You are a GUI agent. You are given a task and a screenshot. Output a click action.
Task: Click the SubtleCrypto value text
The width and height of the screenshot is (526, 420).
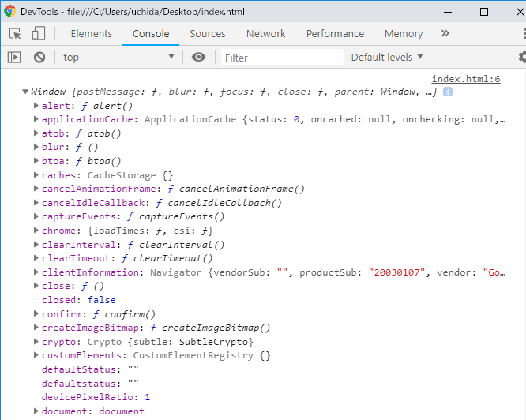pos(213,342)
